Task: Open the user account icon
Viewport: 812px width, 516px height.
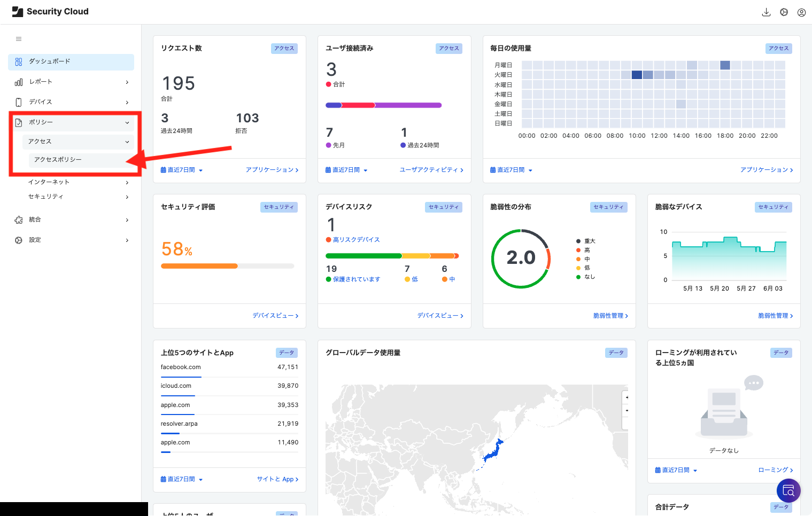Action: click(801, 12)
